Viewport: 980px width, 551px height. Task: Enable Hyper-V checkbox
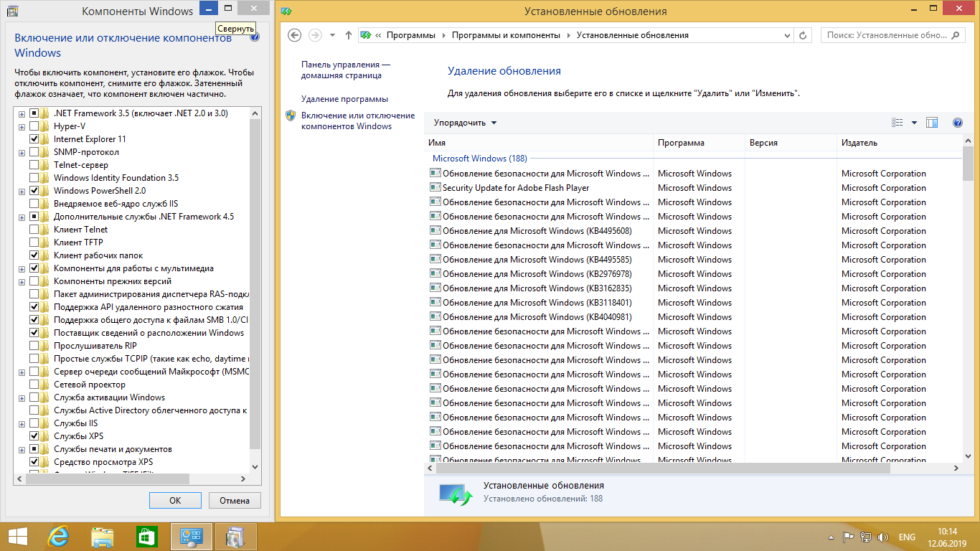coord(34,126)
